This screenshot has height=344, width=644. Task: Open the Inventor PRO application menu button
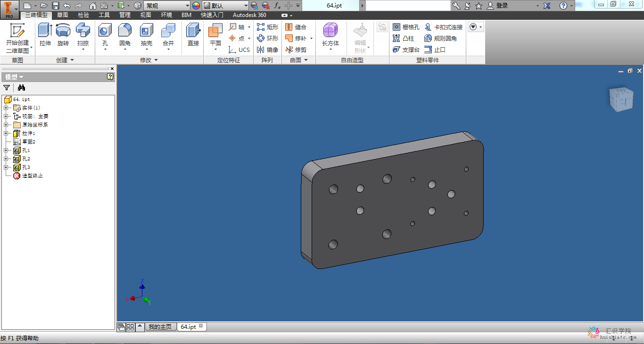(9, 9)
